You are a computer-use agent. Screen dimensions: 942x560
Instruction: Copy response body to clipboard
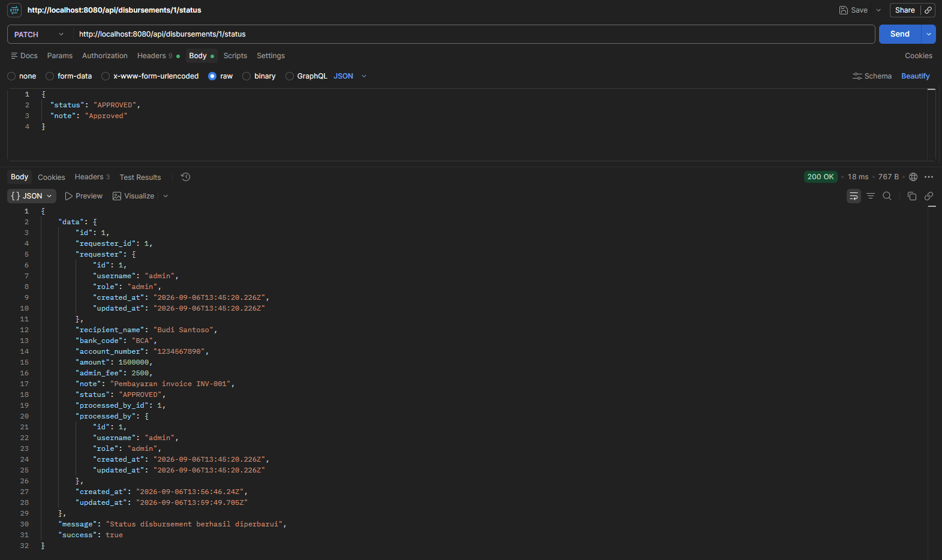912,196
